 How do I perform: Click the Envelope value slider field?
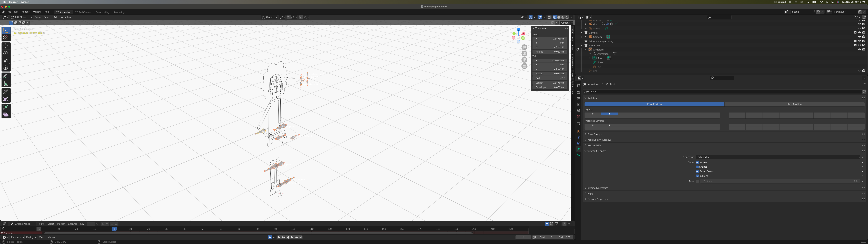550,87
